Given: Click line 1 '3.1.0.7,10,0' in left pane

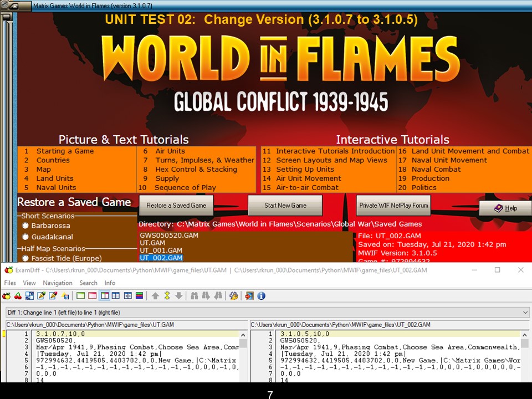Looking at the screenshot, I should (x=60, y=334).
